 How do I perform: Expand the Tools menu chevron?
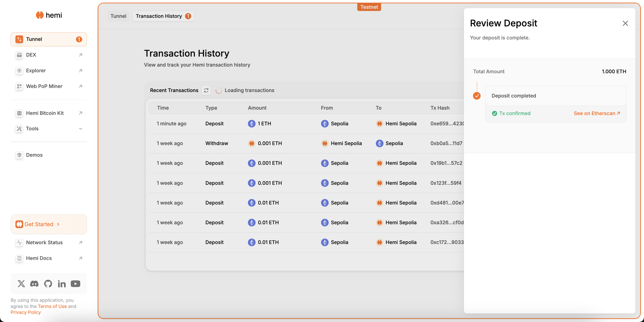(80, 129)
